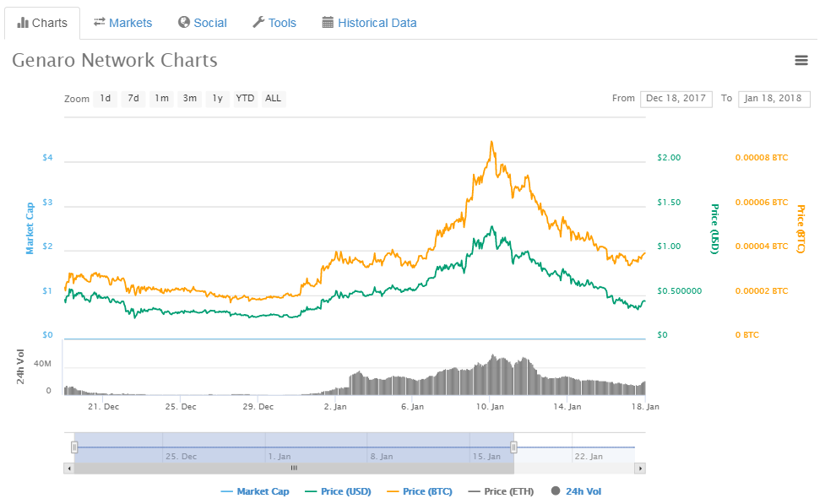Click the vertical 24h Vol axis title
This screenshot has height=504, width=825.
[x=20, y=366]
